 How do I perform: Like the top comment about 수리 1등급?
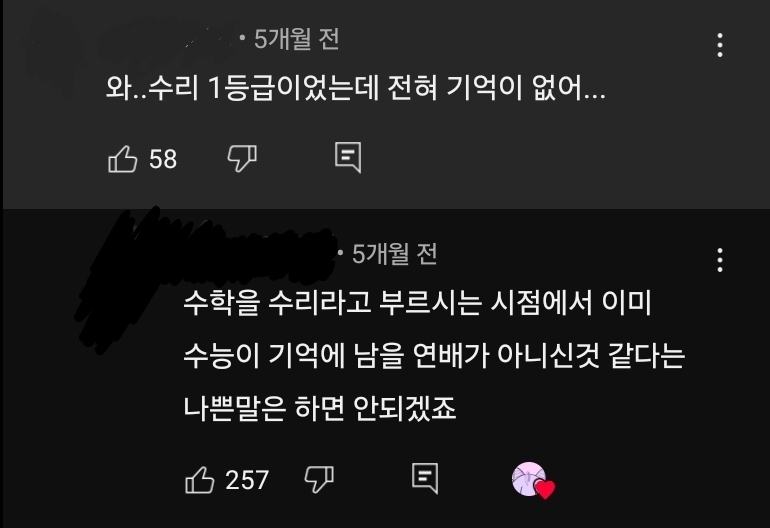tap(122, 159)
